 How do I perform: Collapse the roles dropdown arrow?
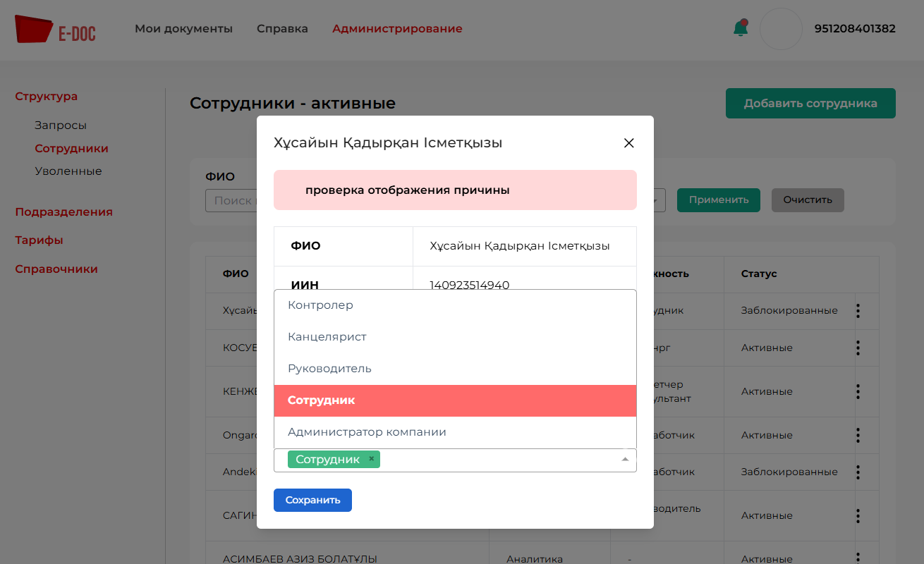point(624,460)
